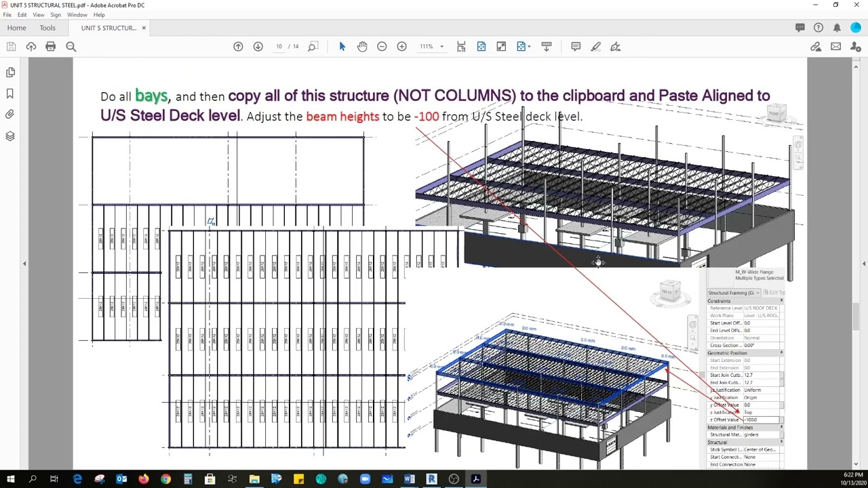The width and height of the screenshot is (868, 488).
Task: Expand the page display dropdown arrow
Action: coord(529,46)
